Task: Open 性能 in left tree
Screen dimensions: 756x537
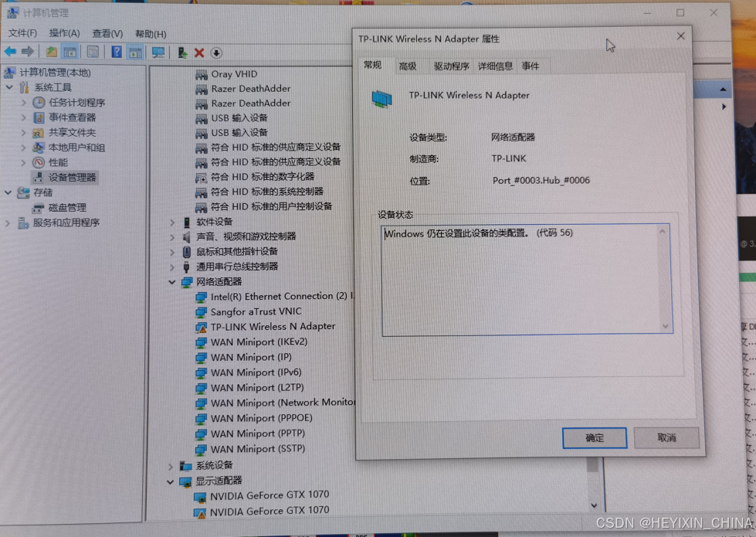Action: [x=58, y=162]
